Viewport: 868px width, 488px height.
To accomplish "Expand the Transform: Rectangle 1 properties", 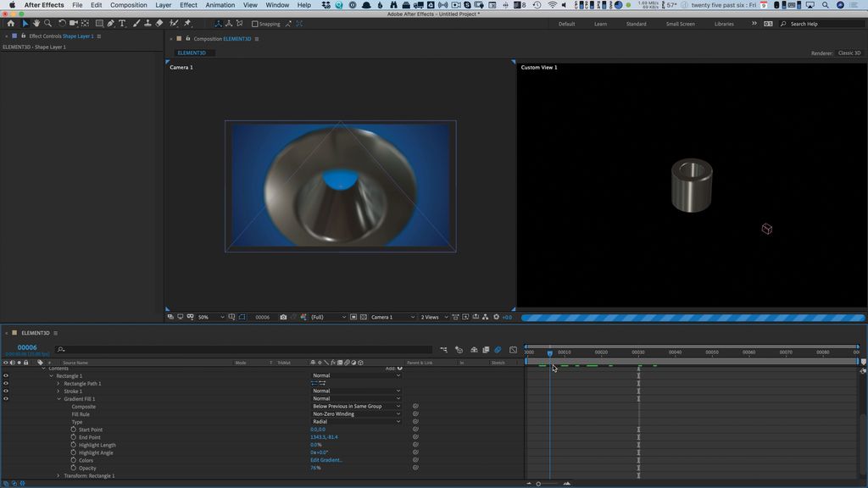I will [x=58, y=475].
